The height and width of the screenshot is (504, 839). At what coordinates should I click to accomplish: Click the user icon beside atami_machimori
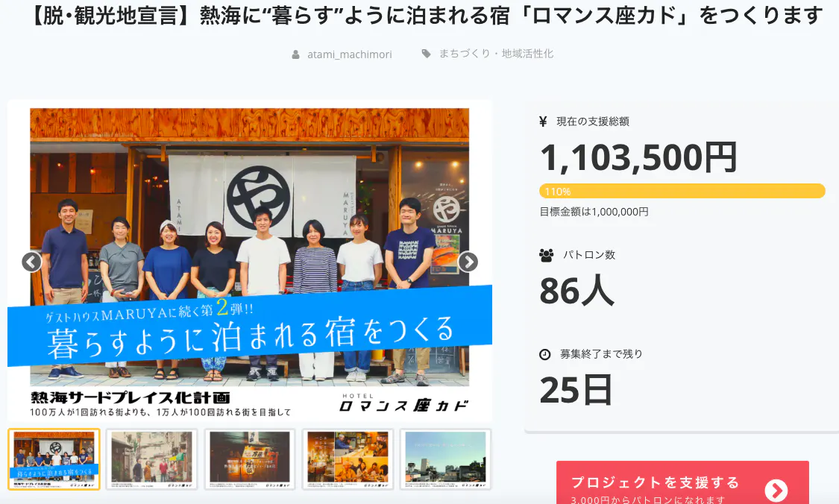pos(295,54)
